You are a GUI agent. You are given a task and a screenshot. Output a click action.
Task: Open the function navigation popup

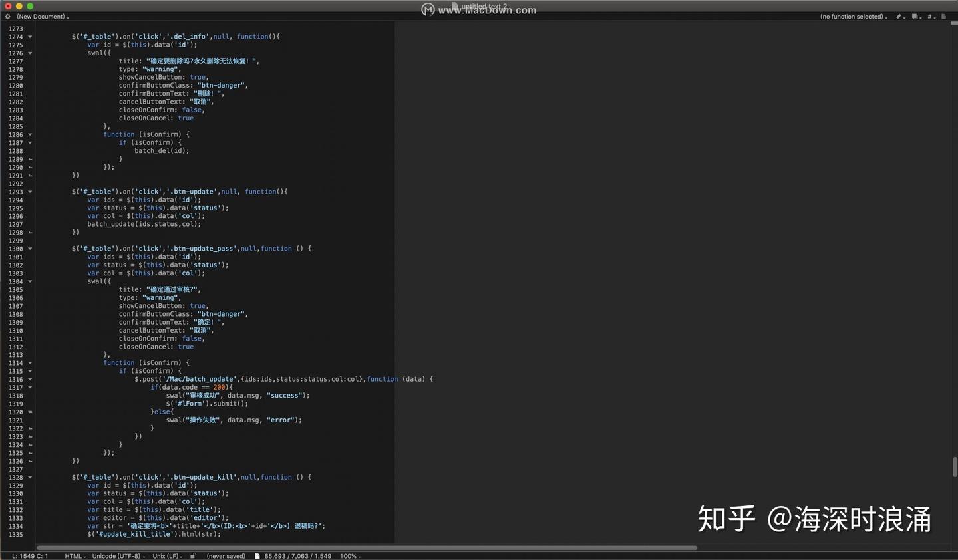854,17
